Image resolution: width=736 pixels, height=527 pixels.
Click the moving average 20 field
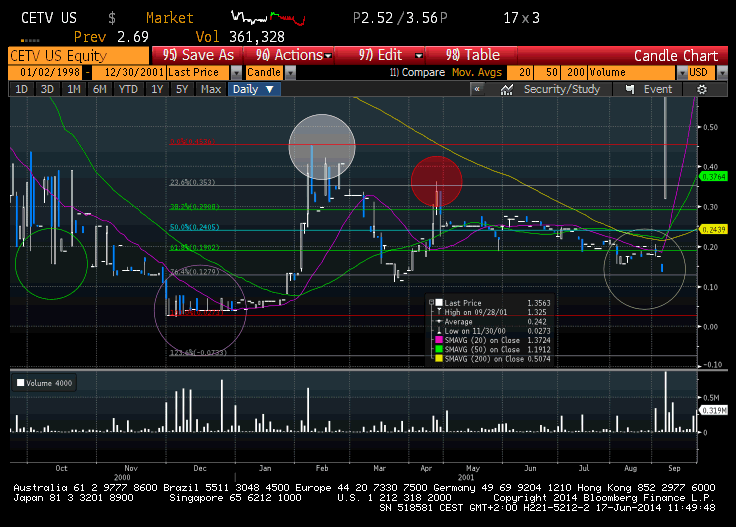coord(520,73)
